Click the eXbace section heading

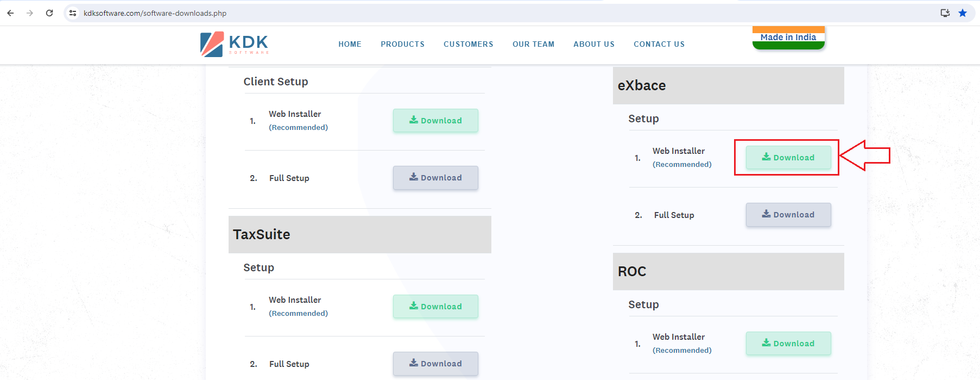point(642,85)
